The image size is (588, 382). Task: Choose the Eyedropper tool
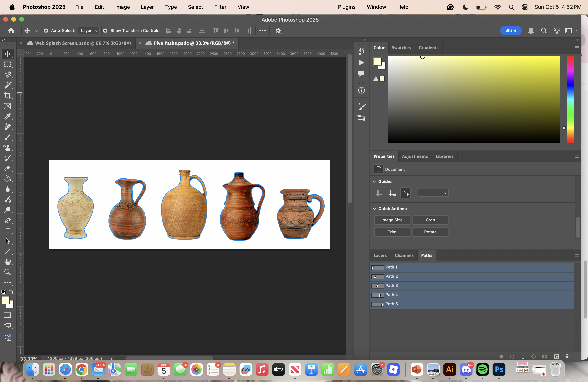pos(7,116)
